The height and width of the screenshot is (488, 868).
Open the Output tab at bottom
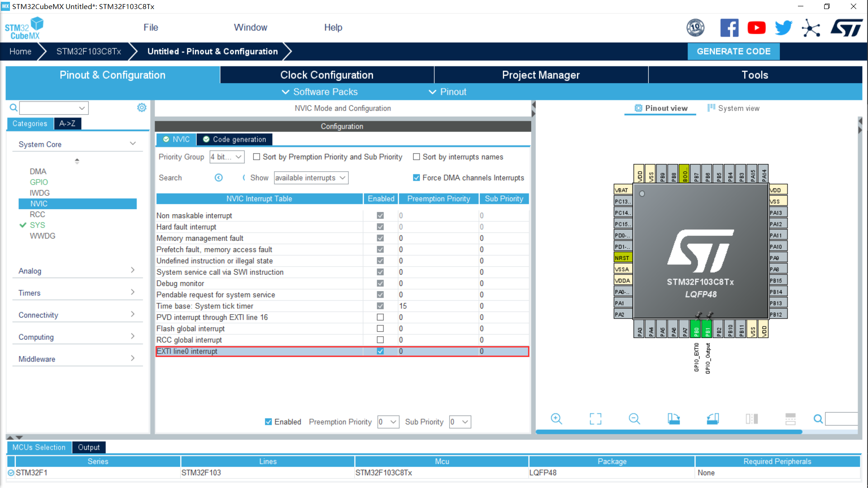point(89,447)
